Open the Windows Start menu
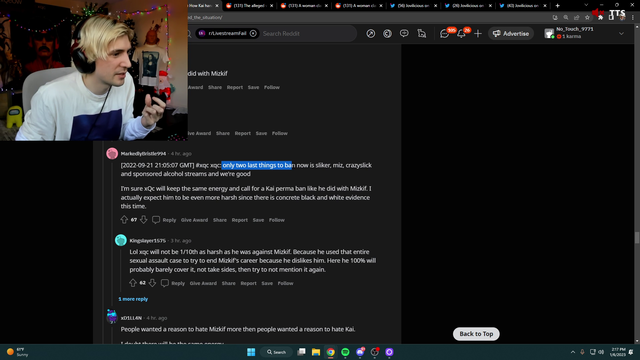The height and width of the screenshot is (360, 640). point(251,352)
